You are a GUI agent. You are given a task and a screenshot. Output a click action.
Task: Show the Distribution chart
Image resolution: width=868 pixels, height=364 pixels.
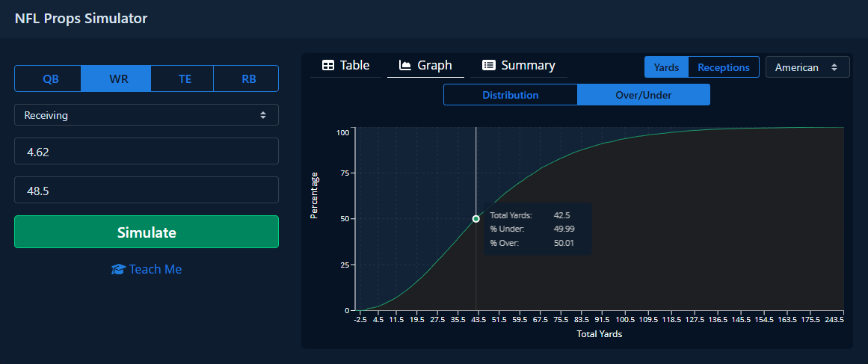point(510,95)
